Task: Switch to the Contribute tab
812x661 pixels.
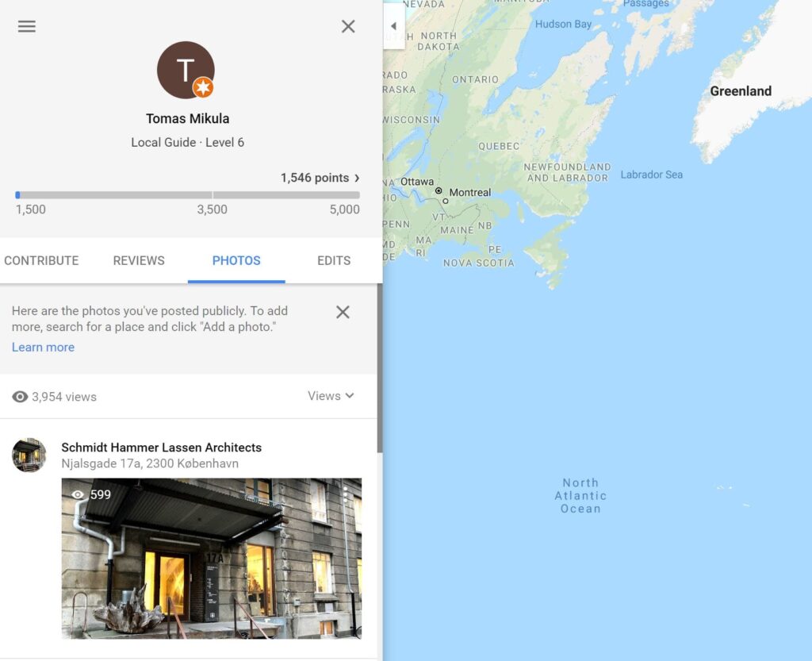Action: tap(41, 260)
